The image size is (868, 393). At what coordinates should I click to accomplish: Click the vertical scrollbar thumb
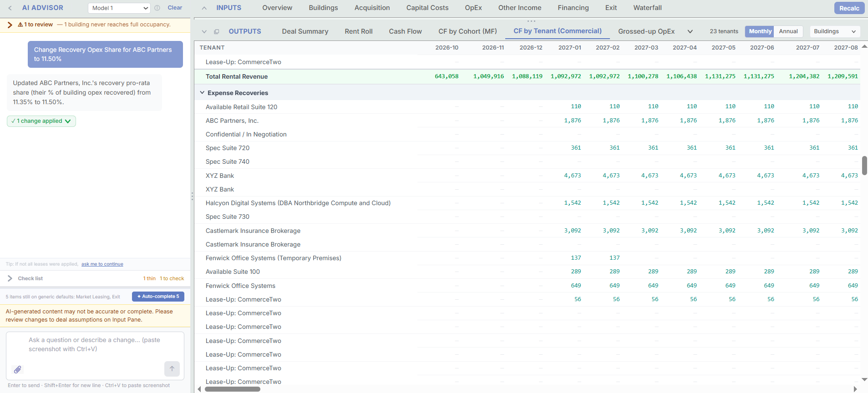point(864,166)
